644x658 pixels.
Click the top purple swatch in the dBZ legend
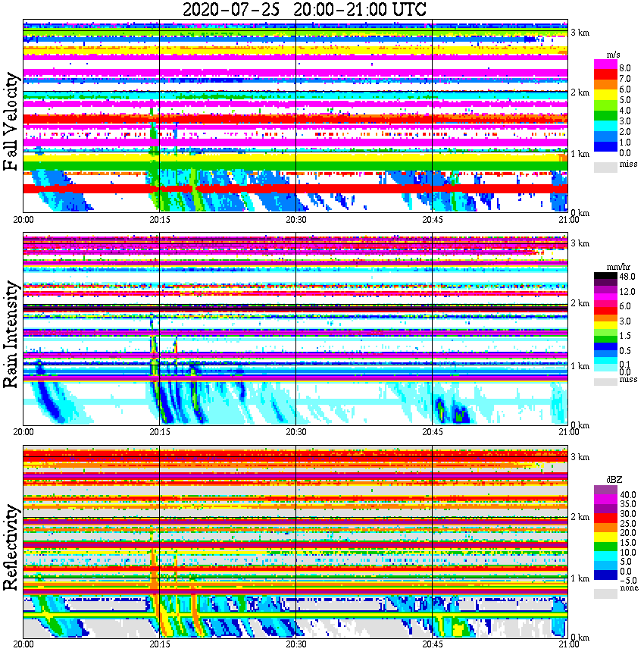tap(605, 490)
